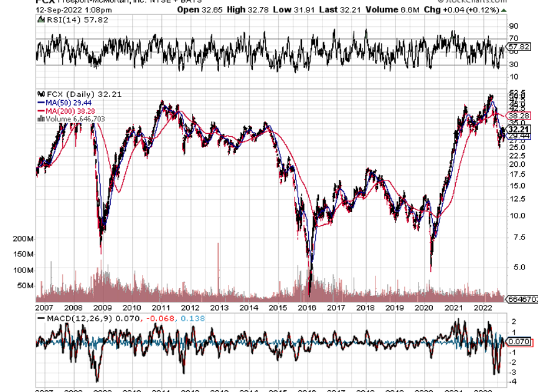Click the 25.0 price axis label

(x=517, y=147)
